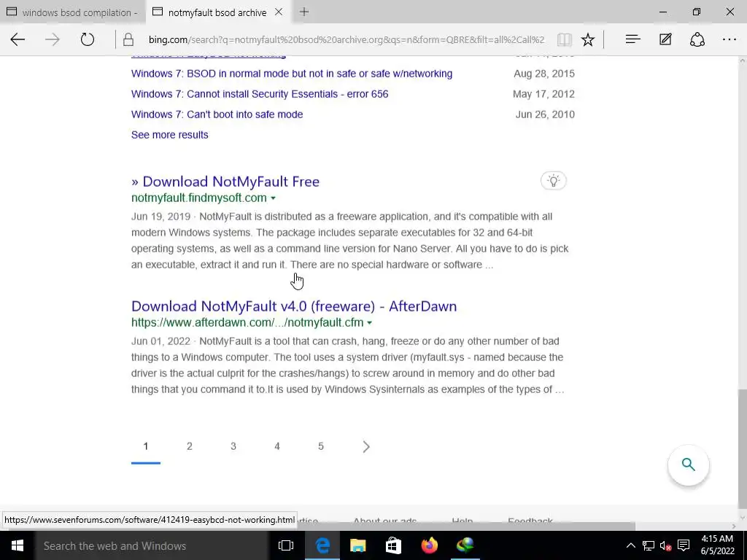
Task: Click the lightbulb icon beside NotMyFault result
Action: click(x=553, y=181)
